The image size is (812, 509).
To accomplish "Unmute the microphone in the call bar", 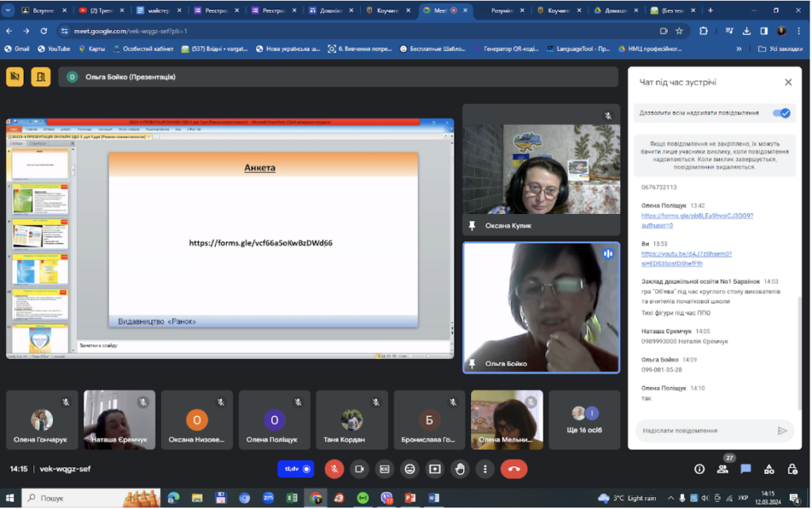I will (x=334, y=469).
